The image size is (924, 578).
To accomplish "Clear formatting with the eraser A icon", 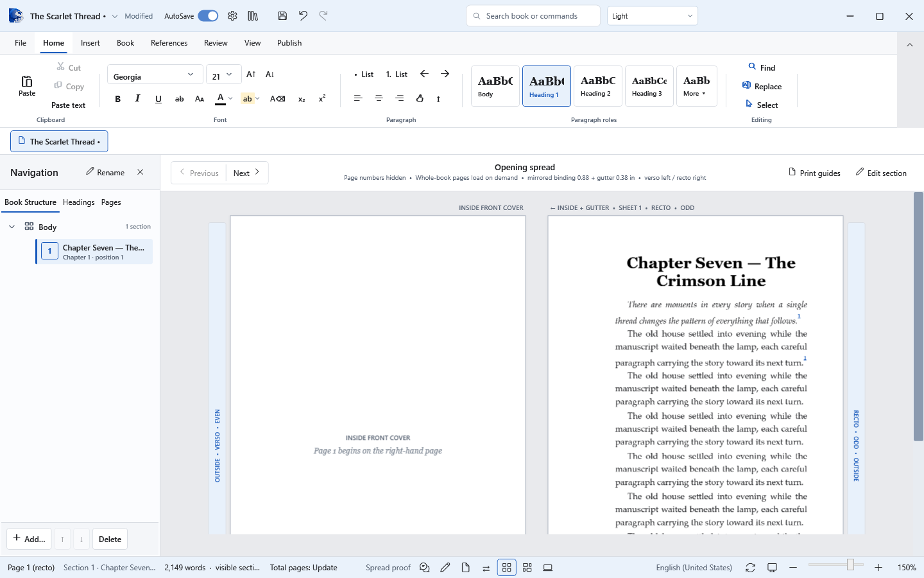I will (277, 99).
